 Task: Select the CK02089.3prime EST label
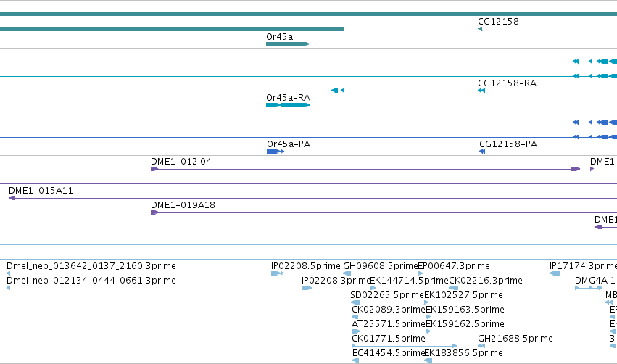[389, 310]
